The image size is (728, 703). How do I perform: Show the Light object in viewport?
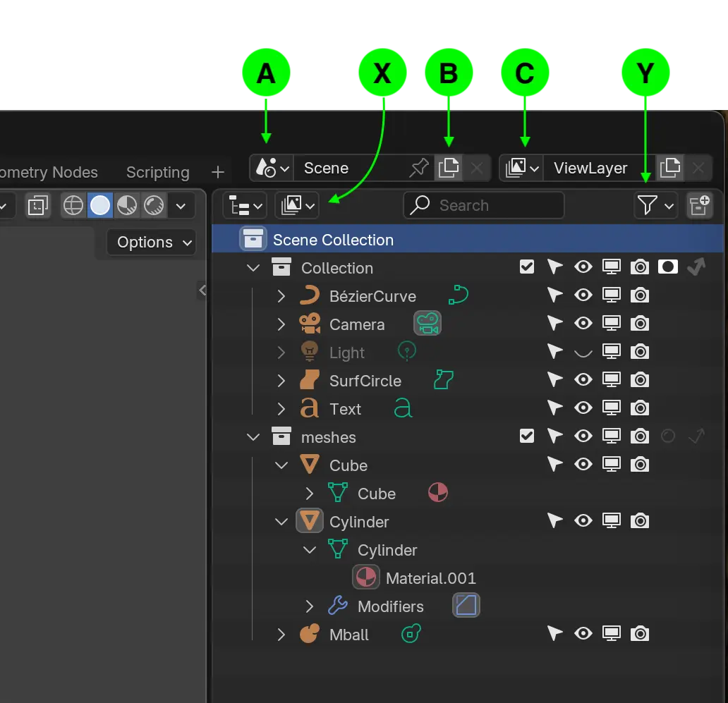[583, 352]
